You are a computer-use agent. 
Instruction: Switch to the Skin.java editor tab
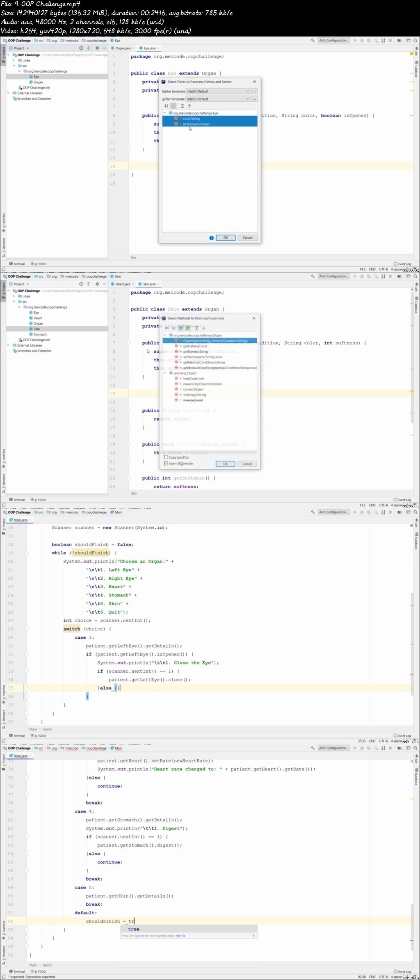point(149,284)
